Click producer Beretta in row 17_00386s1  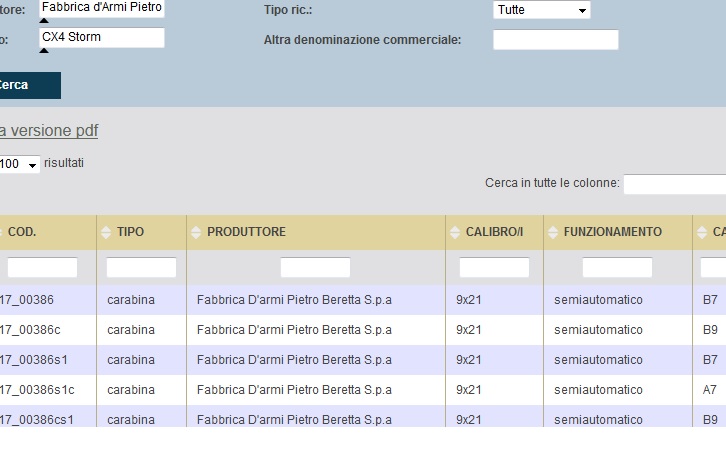point(294,360)
